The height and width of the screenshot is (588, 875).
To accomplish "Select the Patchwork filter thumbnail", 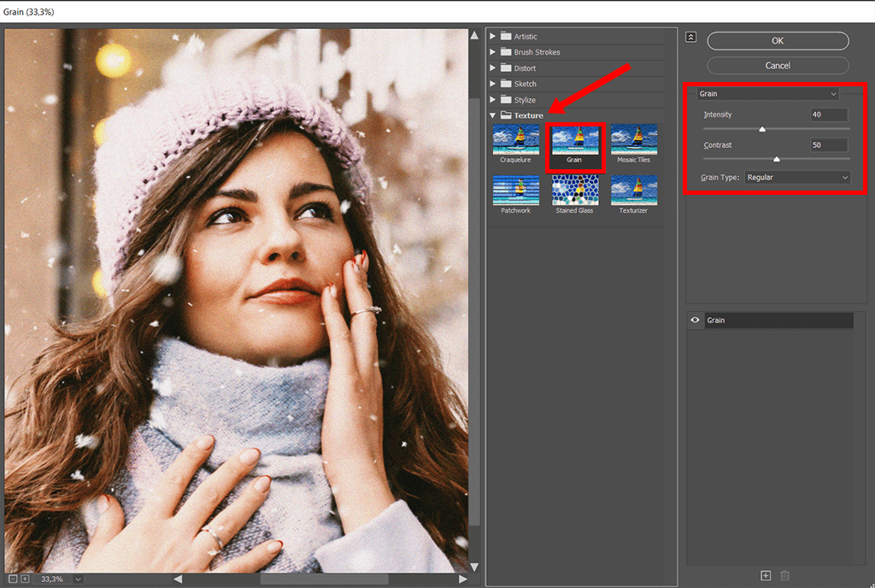I will point(515,191).
